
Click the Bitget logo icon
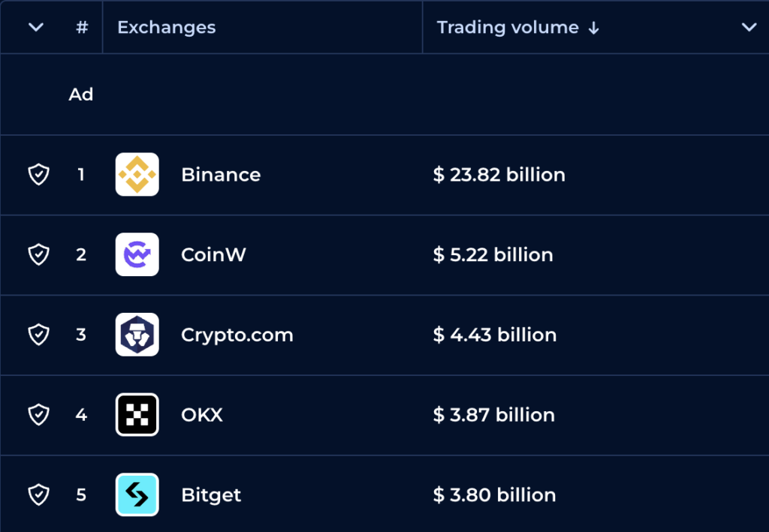pos(137,494)
